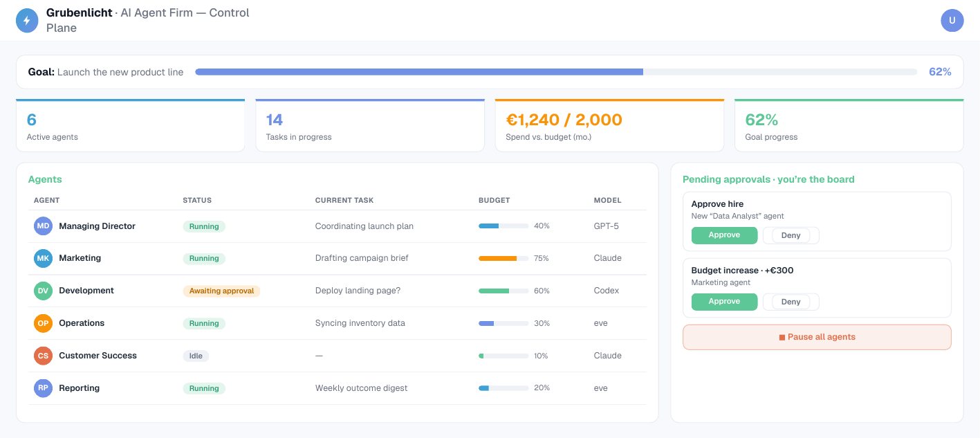
Task: Click the Development DV avatar badge
Action: click(43, 291)
